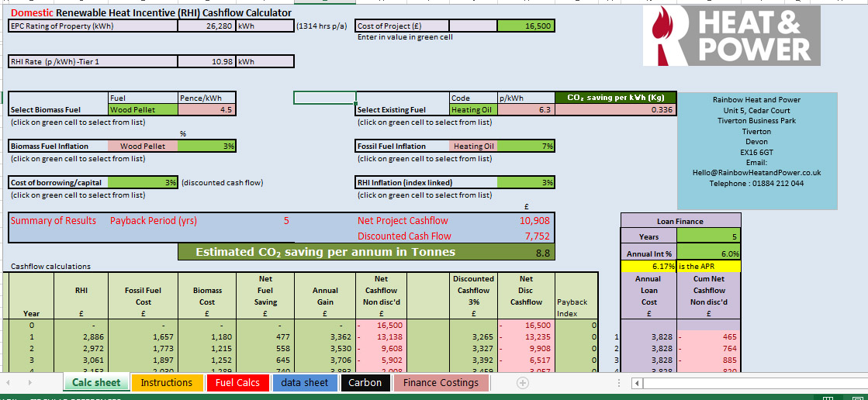Open the Fuel Calcs sheet tab
Image resolution: width=868 pixels, height=400 pixels.
[x=237, y=383]
